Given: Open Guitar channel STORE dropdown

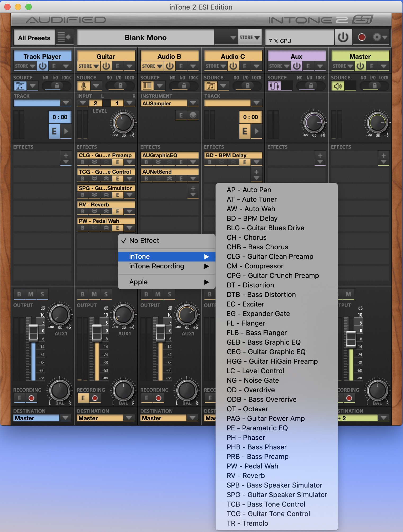Looking at the screenshot, I should point(89,66).
